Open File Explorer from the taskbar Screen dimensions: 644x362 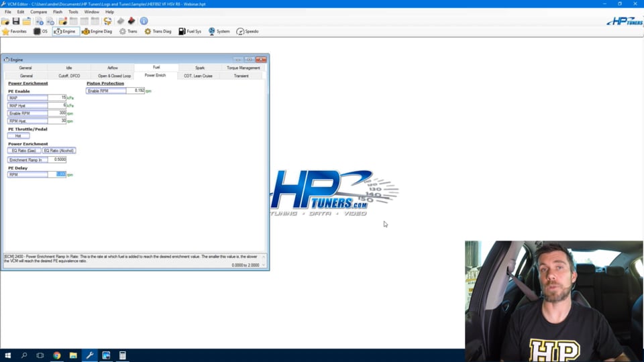[x=73, y=355]
